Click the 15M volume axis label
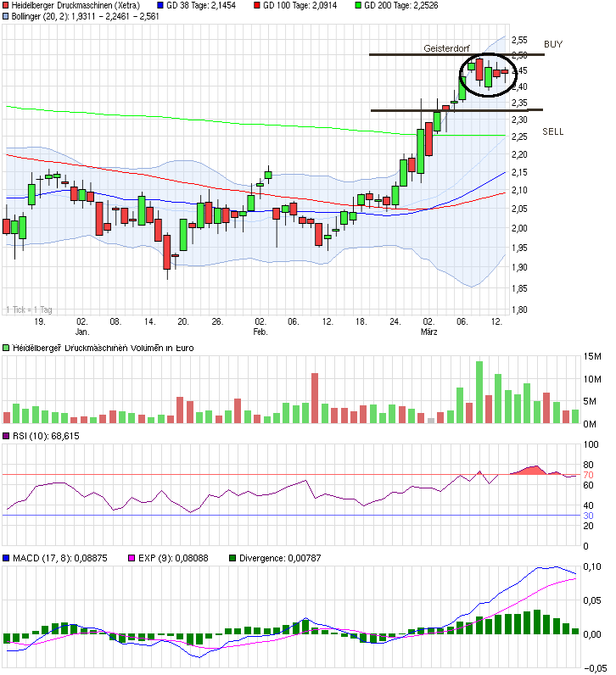 (x=592, y=356)
